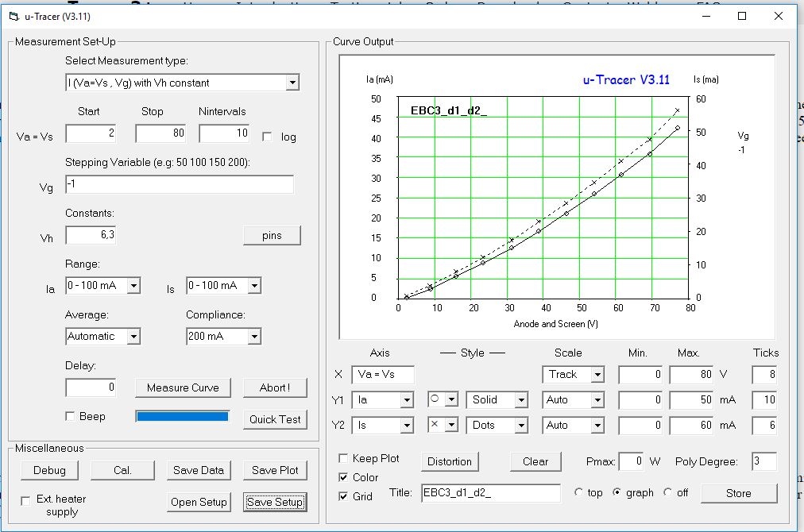Enable the log checkbox
The height and width of the screenshot is (532, 804).
coord(267,137)
